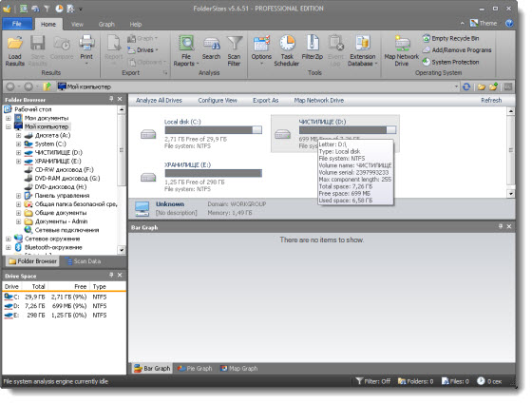The height and width of the screenshot is (403, 532).
Task: Click the browse folder icon in address bar
Action: pyautogui.click(x=481, y=86)
